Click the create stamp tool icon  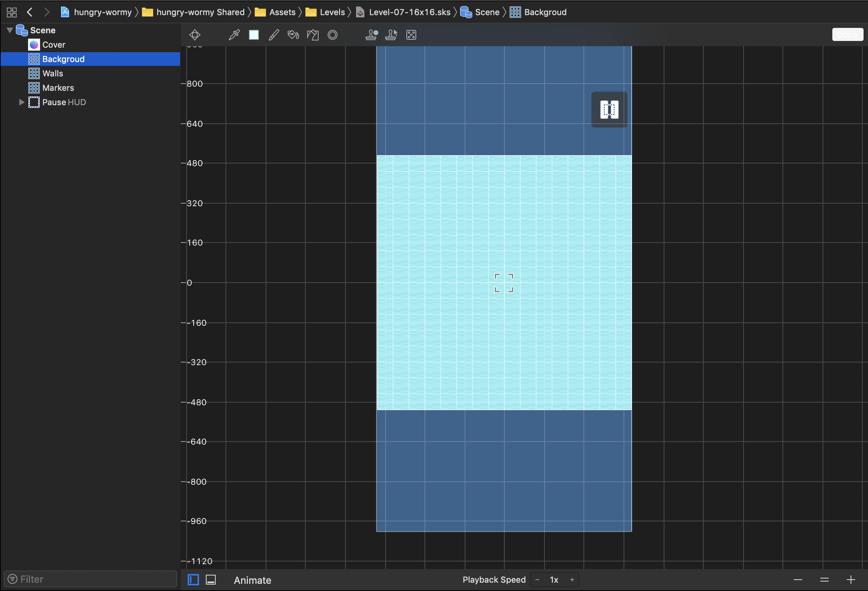click(372, 35)
